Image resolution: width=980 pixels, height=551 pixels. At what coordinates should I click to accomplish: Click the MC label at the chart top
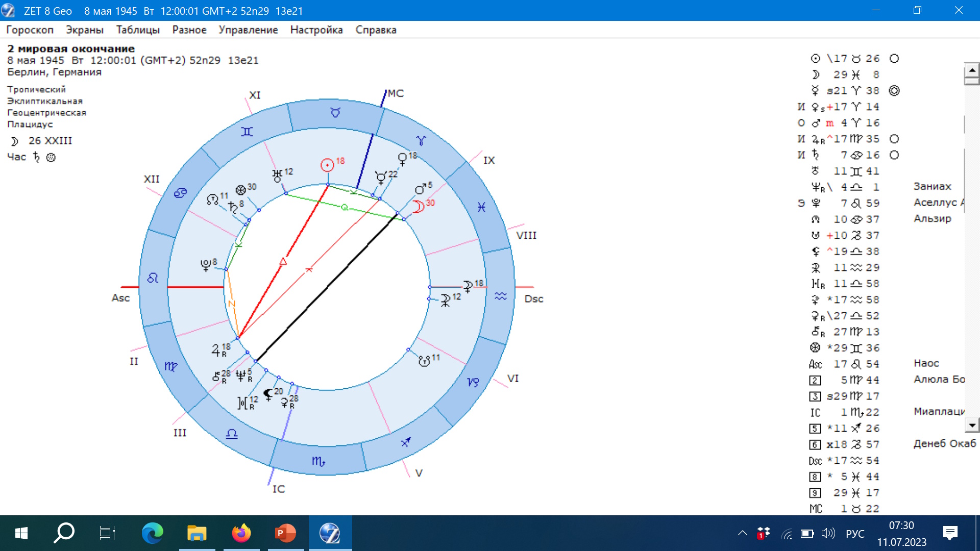(396, 93)
